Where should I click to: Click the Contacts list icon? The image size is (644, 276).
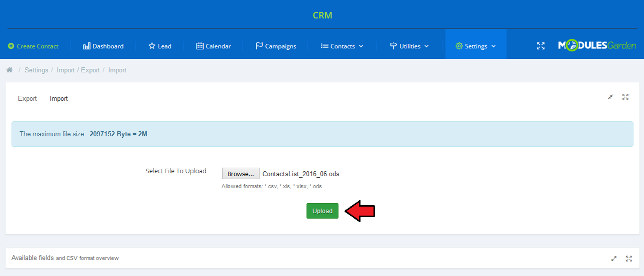(324, 46)
